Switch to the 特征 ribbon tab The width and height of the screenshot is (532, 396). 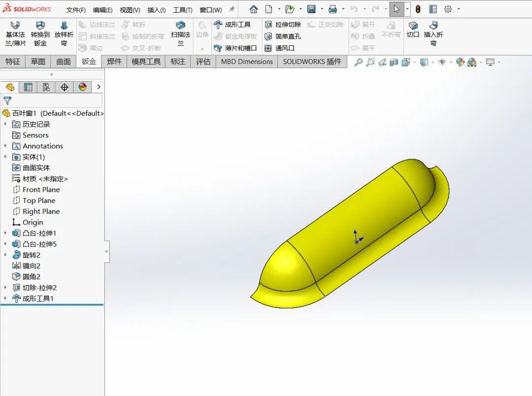[x=13, y=62]
